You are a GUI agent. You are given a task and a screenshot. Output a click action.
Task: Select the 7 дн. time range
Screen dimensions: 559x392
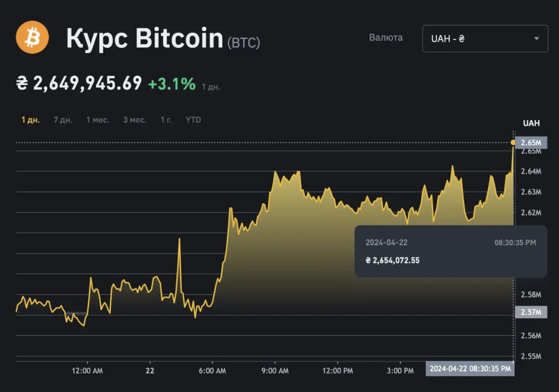point(63,120)
